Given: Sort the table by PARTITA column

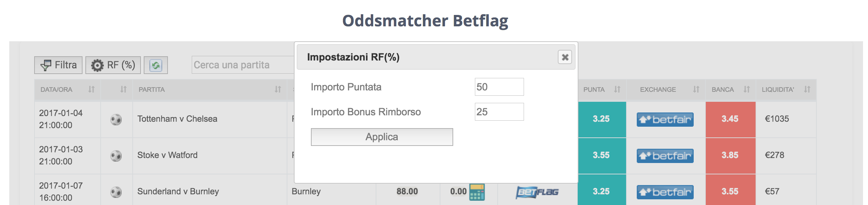Looking at the screenshot, I should point(278,90).
